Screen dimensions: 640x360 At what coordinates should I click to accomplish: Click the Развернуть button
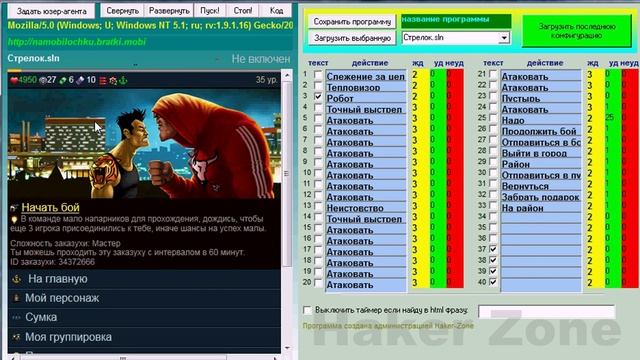(169, 11)
